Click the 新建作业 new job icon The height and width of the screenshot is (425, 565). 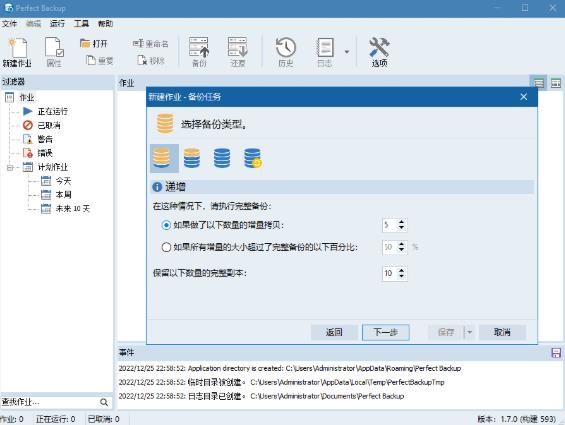[x=17, y=52]
